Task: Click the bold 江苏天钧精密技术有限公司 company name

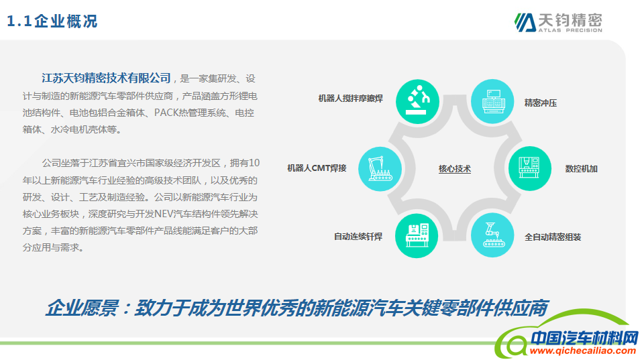Action: click(x=106, y=78)
